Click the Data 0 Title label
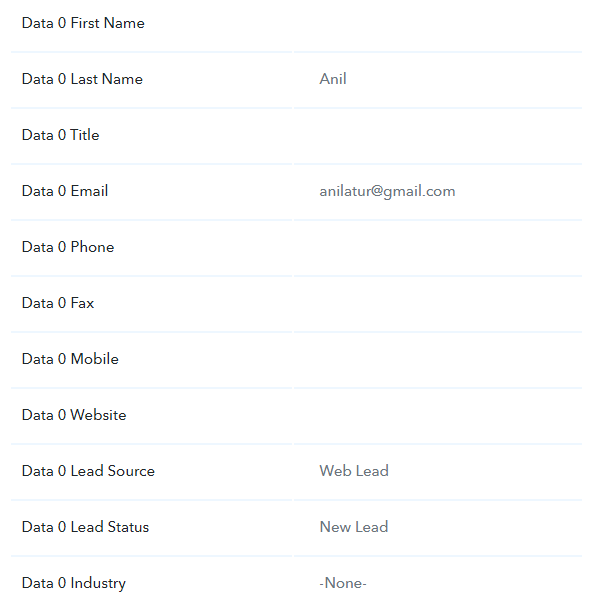This screenshot has height=606, width=596. pyautogui.click(x=61, y=135)
